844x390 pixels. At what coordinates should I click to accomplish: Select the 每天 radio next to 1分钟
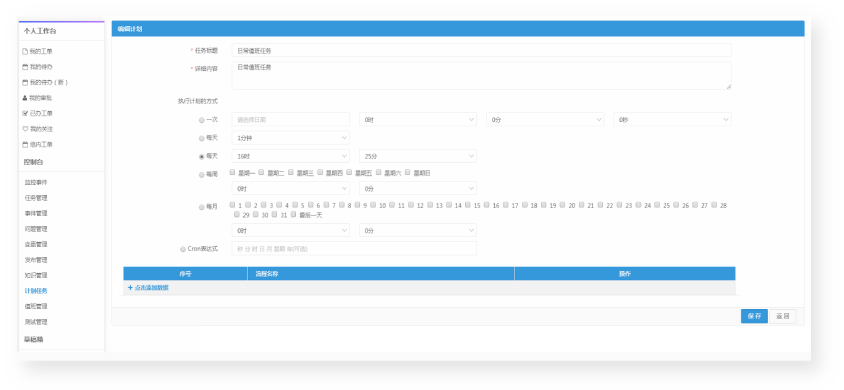pos(202,138)
